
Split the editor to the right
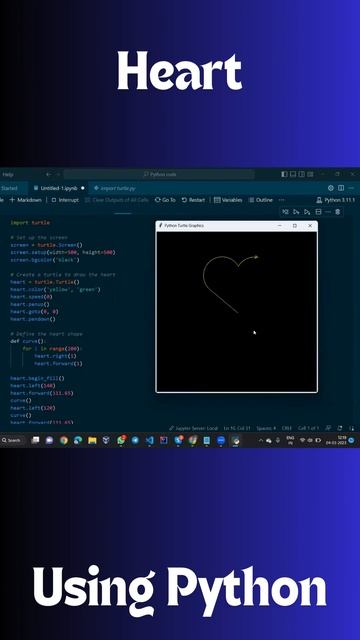point(341,188)
